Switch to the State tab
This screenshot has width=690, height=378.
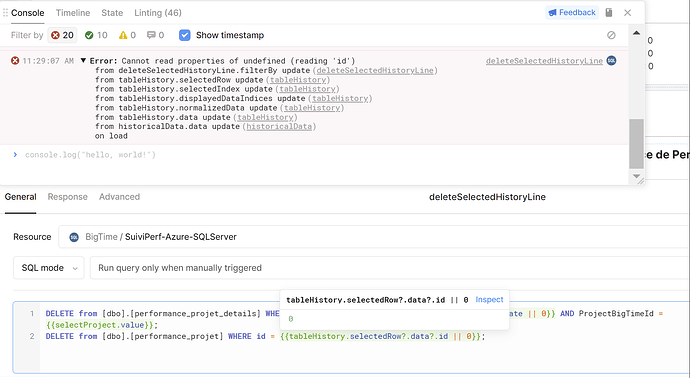tap(112, 13)
